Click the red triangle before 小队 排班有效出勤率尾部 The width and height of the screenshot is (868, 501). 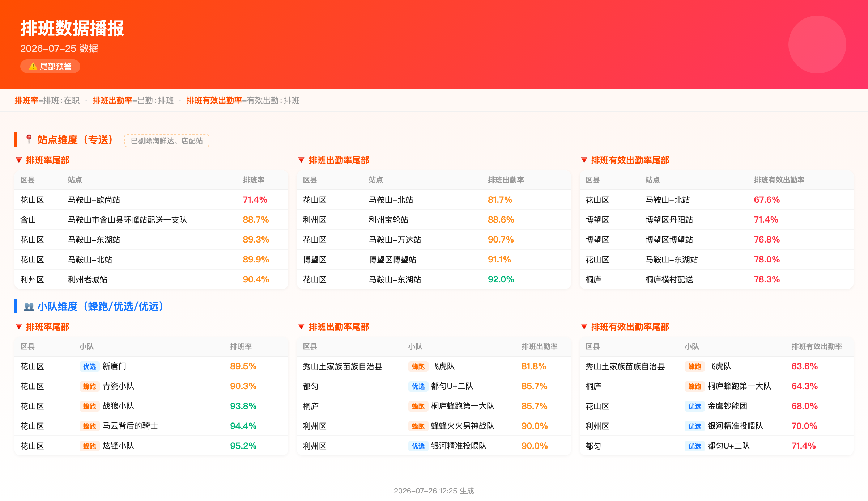[x=584, y=327]
